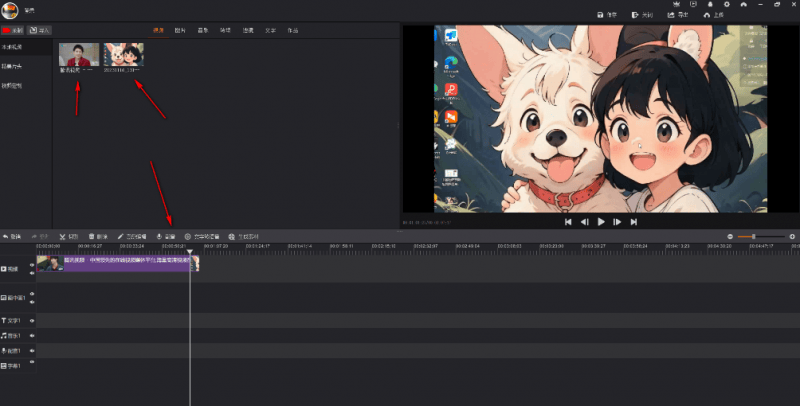Mute the music track with speaker icon

[x=32, y=336]
